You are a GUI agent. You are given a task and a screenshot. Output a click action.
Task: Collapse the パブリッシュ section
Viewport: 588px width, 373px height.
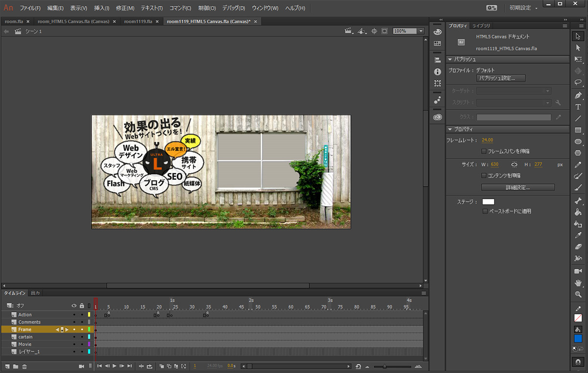click(451, 59)
